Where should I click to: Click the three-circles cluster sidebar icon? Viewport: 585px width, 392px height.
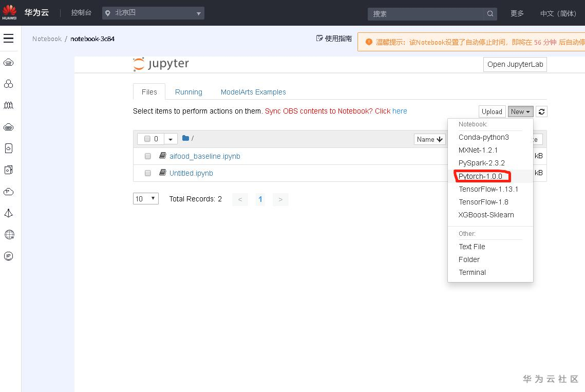pyautogui.click(x=9, y=84)
